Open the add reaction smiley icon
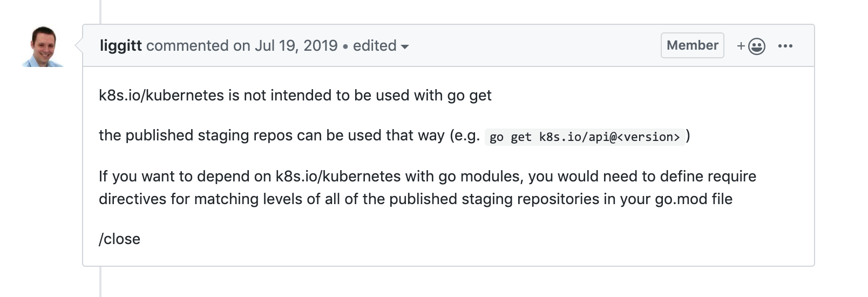Viewport: 868px width, 297px height. [x=757, y=46]
